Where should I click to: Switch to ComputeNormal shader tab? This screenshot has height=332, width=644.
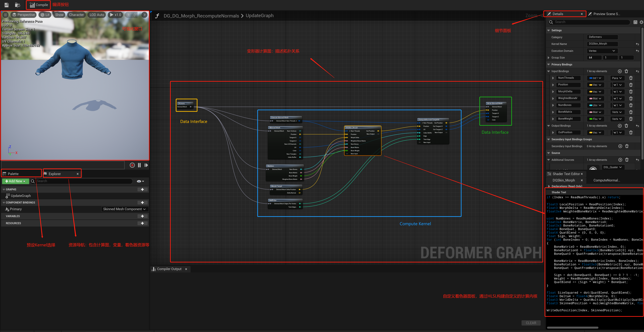coord(606,180)
